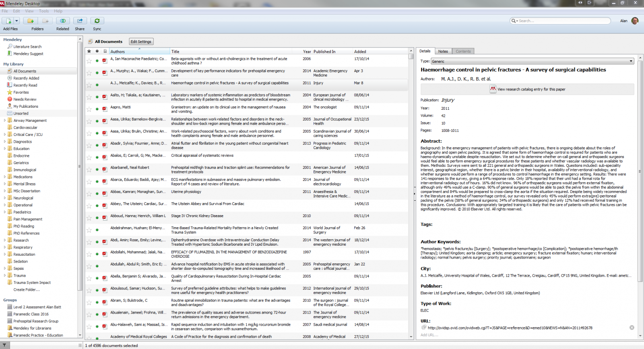644x349 pixels.
Task: Expand the Trauma folder
Action: [x=5, y=275]
